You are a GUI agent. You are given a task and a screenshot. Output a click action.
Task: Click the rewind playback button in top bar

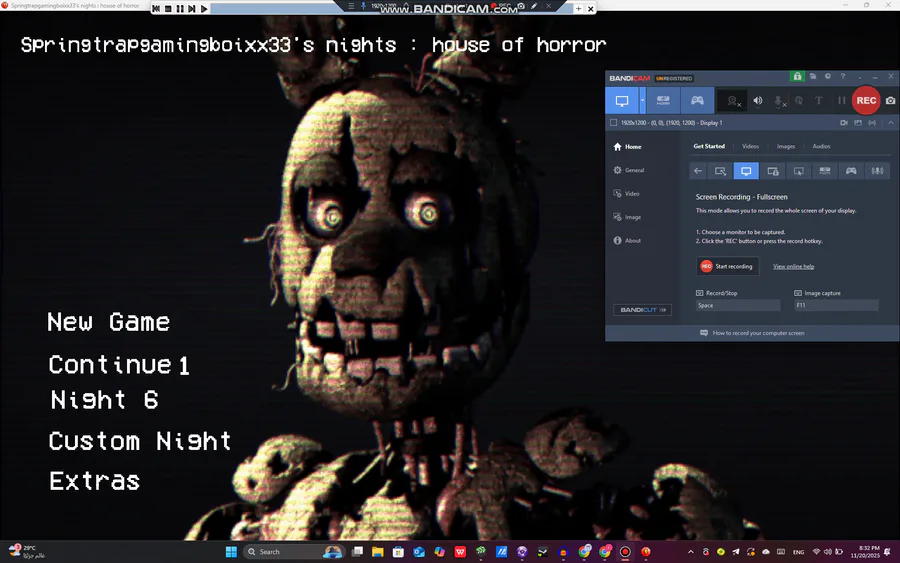156,9
